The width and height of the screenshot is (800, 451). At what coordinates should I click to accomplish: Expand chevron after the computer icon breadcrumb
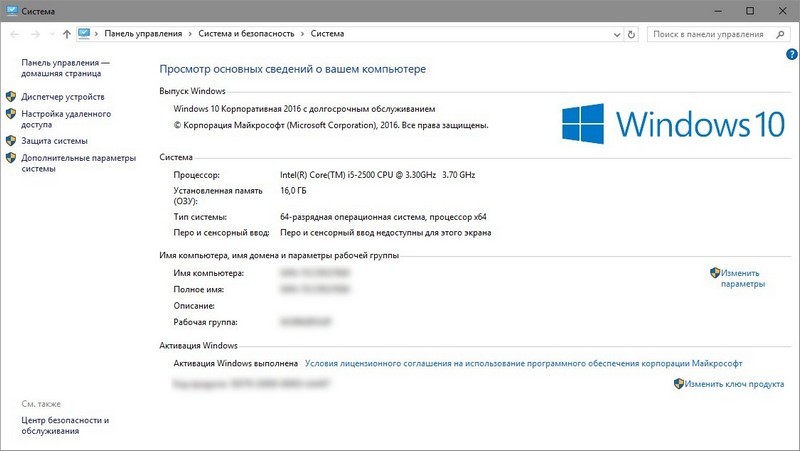point(96,34)
